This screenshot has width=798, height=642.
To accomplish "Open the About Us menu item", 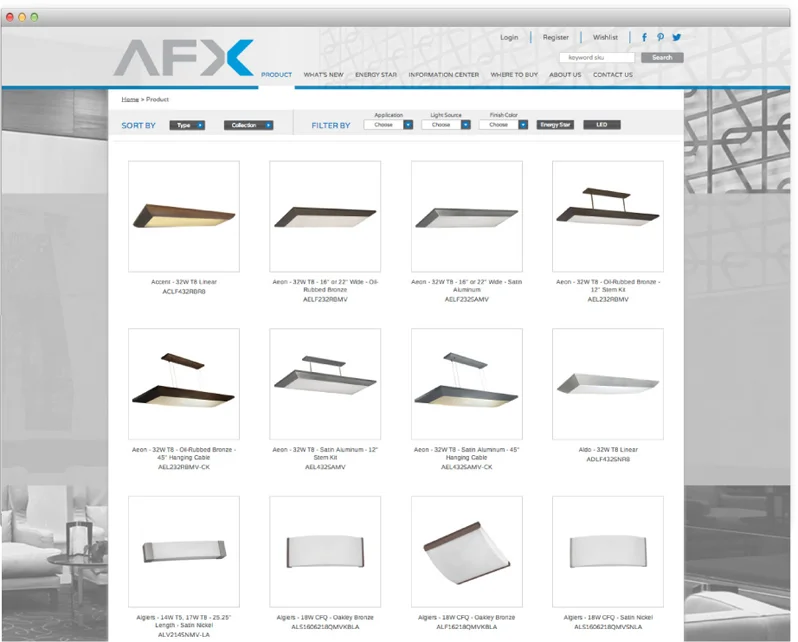I will click(x=565, y=75).
